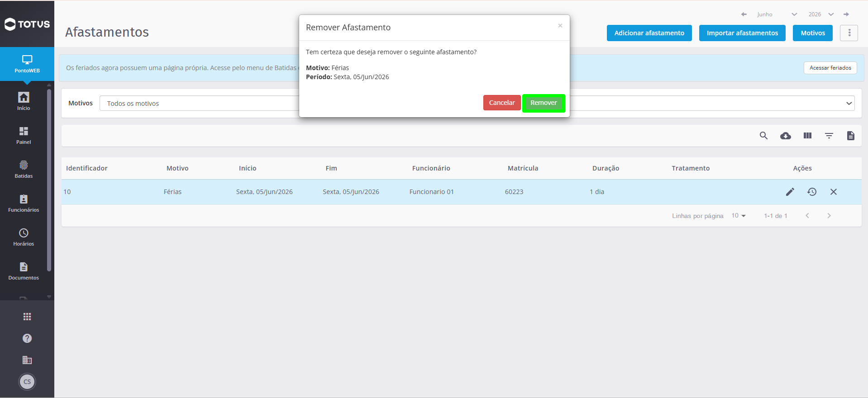Go to the next table page
868x398 pixels.
pos(829,216)
